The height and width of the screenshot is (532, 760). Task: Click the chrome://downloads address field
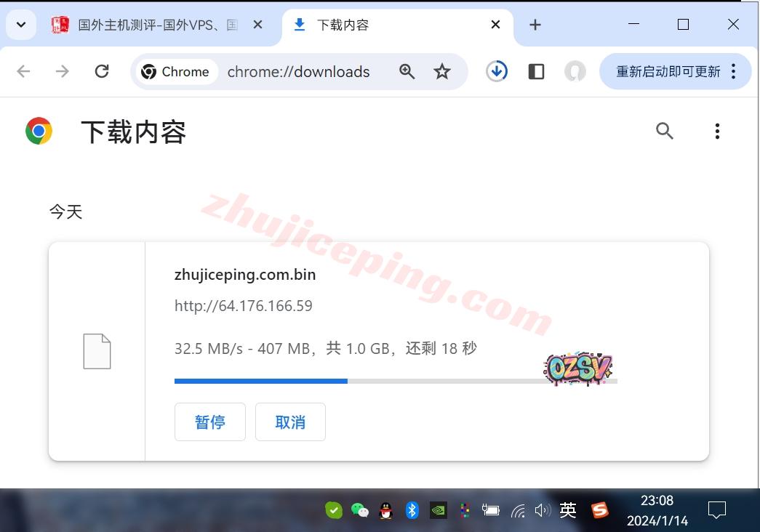coord(298,71)
